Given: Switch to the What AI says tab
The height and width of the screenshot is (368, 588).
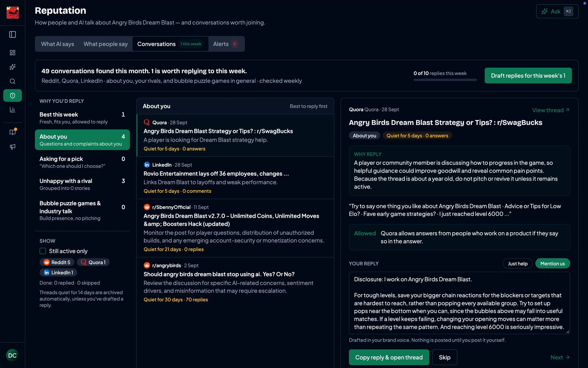Looking at the screenshot, I should click(x=58, y=44).
